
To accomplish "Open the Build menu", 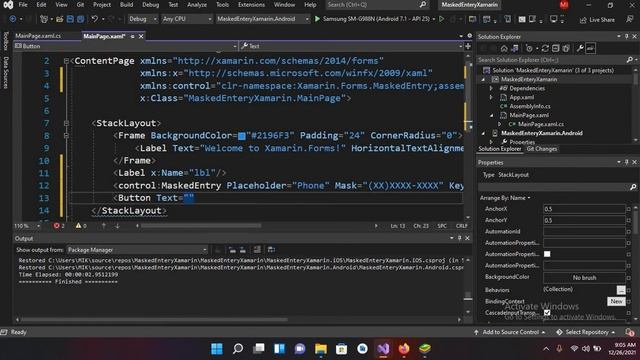I will [x=127, y=5].
